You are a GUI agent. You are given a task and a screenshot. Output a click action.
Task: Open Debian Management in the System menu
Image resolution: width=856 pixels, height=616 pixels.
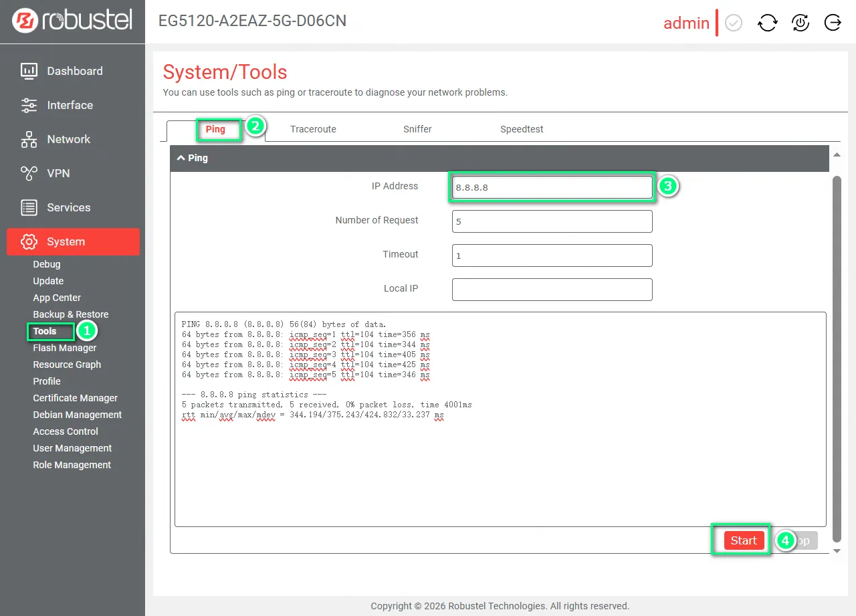pyautogui.click(x=78, y=415)
